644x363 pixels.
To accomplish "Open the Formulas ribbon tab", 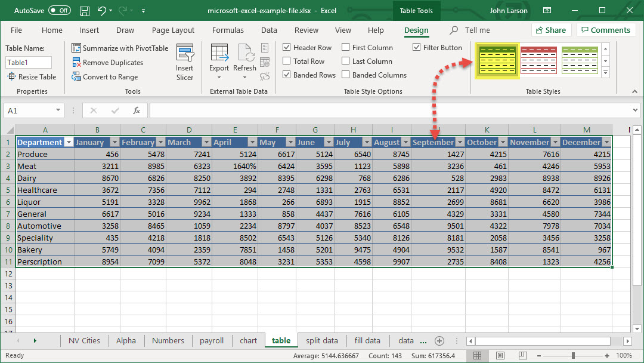I will tap(228, 30).
